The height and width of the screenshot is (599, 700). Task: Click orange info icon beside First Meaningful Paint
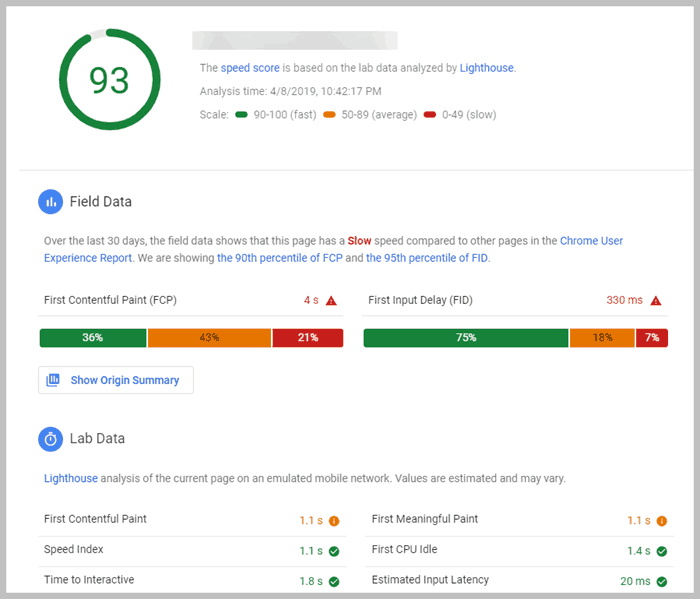(x=658, y=520)
